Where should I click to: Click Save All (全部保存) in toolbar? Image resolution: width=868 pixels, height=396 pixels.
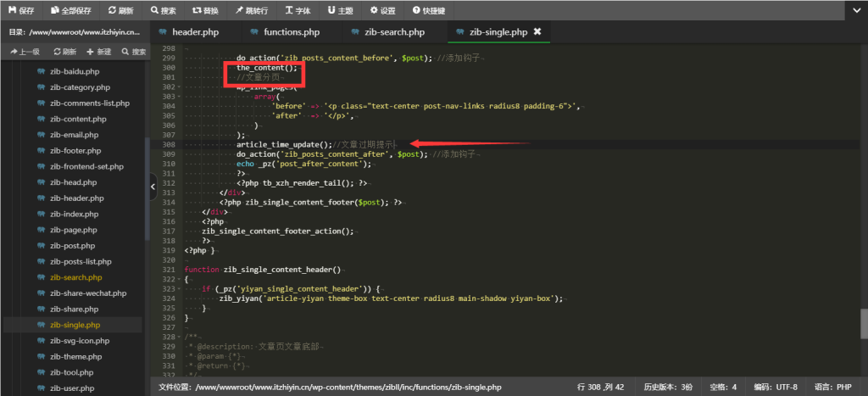(71, 10)
